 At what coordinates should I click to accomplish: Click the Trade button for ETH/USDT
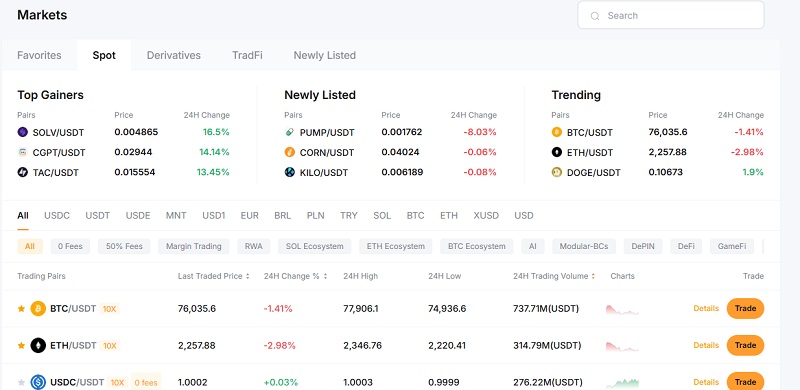click(745, 346)
